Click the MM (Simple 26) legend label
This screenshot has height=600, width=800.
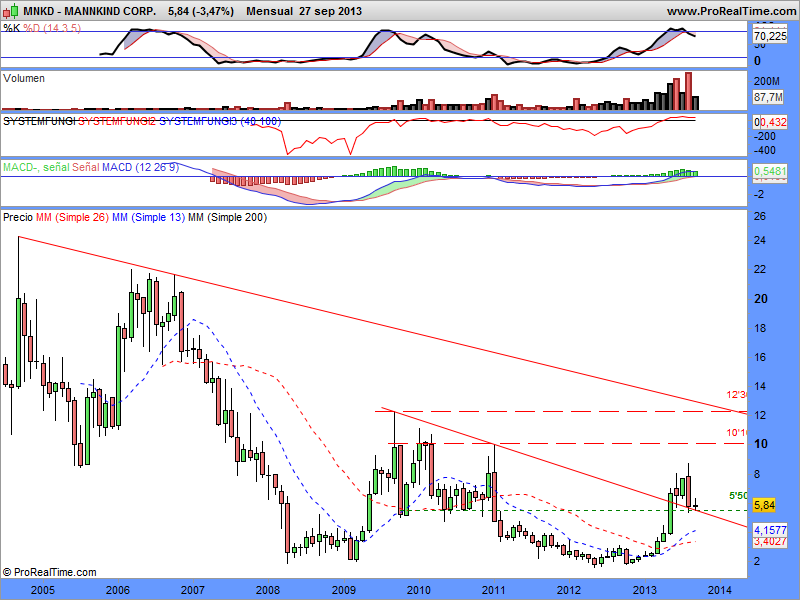[x=72, y=217]
